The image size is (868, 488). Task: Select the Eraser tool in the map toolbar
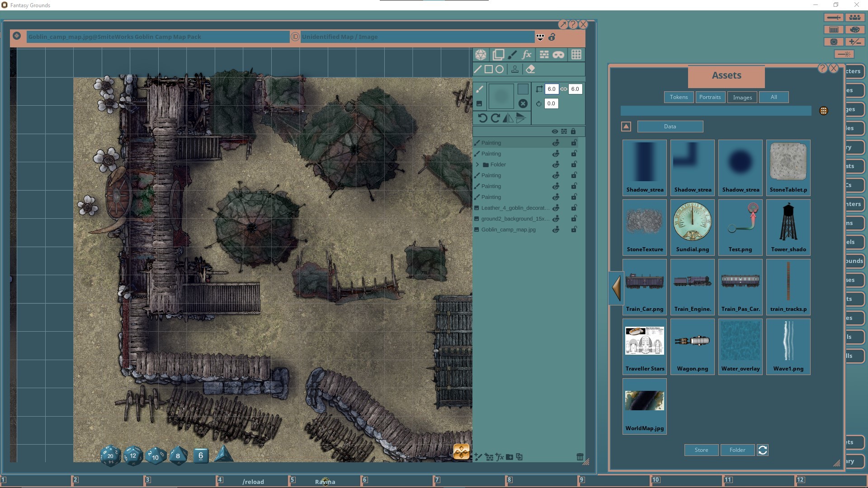(531, 69)
